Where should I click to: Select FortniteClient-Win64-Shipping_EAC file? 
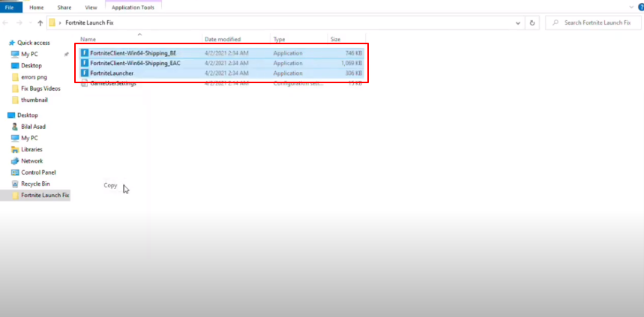pos(135,63)
